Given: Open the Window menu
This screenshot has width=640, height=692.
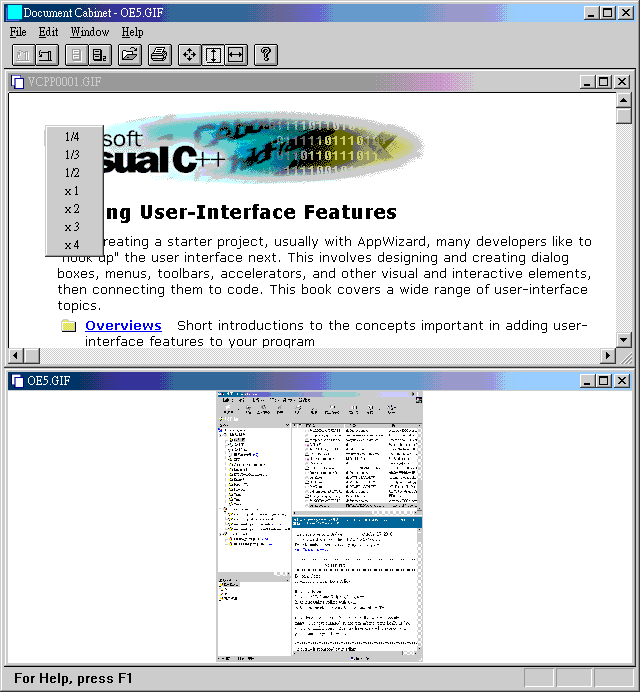Looking at the screenshot, I should (x=89, y=32).
